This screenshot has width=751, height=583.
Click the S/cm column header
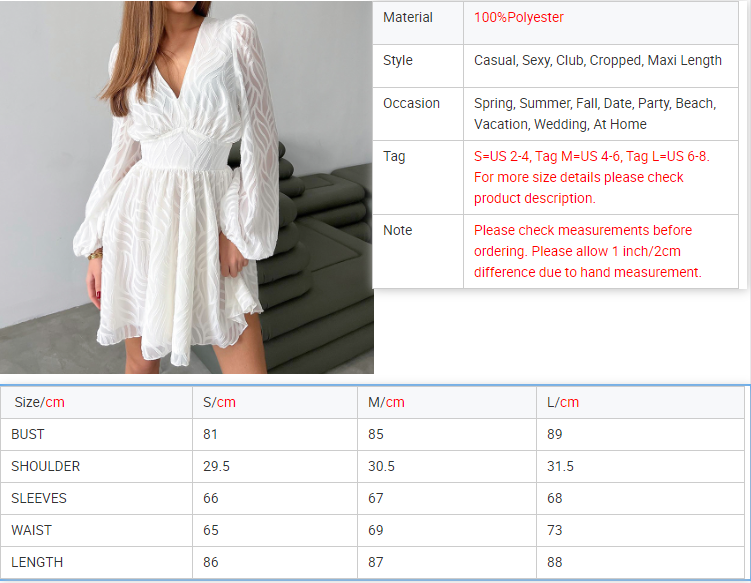pyautogui.click(x=219, y=403)
